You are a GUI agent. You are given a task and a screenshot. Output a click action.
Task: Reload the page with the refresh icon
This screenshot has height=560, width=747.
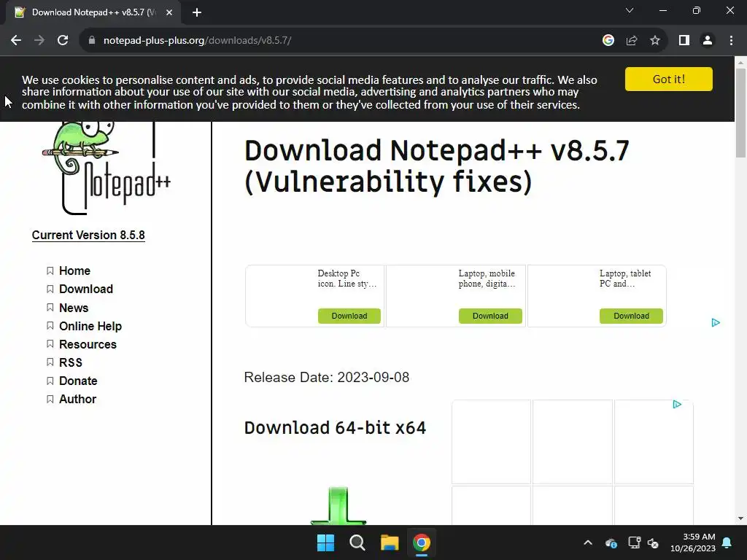pyautogui.click(x=63, y=41)
